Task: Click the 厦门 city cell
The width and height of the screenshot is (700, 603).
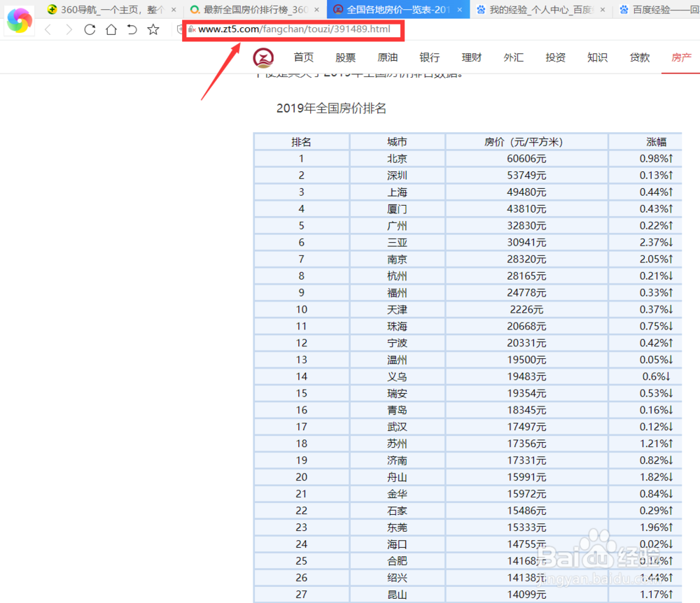Action: coord(397,208)
